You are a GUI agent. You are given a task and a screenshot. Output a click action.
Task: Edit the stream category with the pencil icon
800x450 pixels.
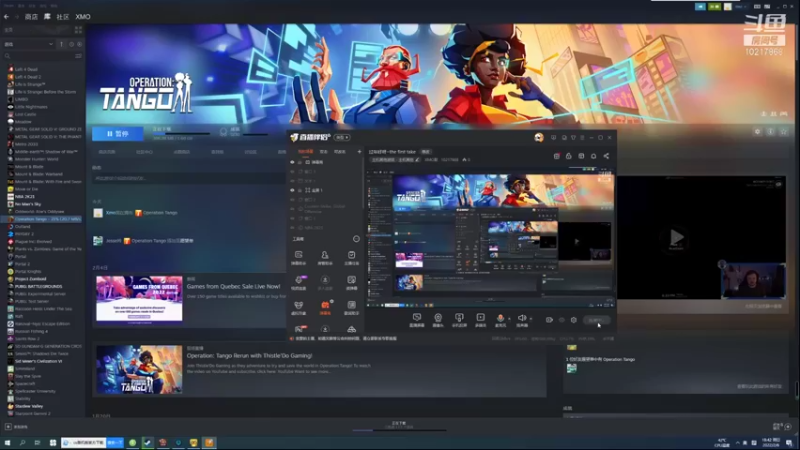(417, 160)
